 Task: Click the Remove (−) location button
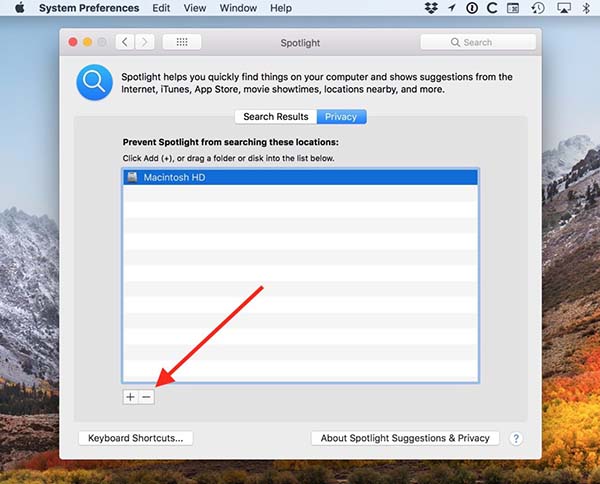coord(146,397)
